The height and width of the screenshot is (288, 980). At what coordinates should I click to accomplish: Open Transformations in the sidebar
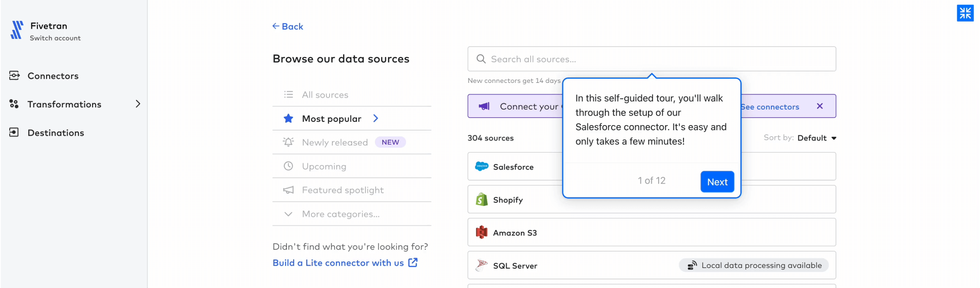pyautogui.click(x=64, y=104)
